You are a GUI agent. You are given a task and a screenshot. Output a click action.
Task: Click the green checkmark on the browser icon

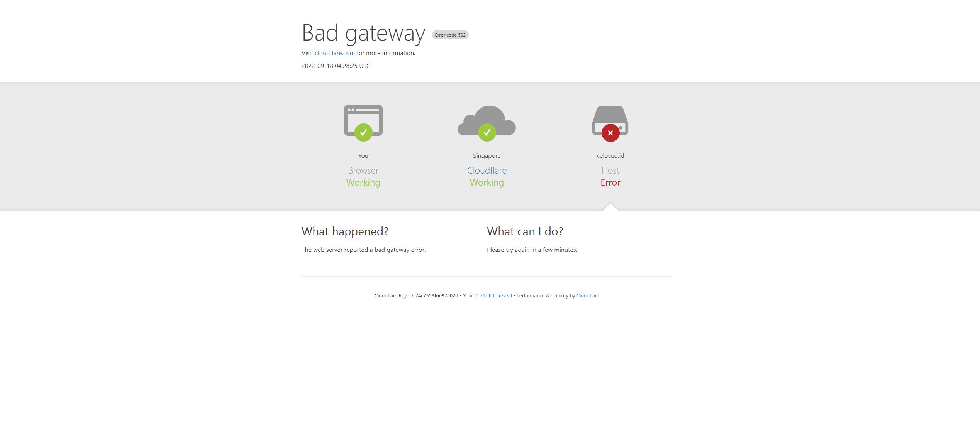[x=363, y=133]
